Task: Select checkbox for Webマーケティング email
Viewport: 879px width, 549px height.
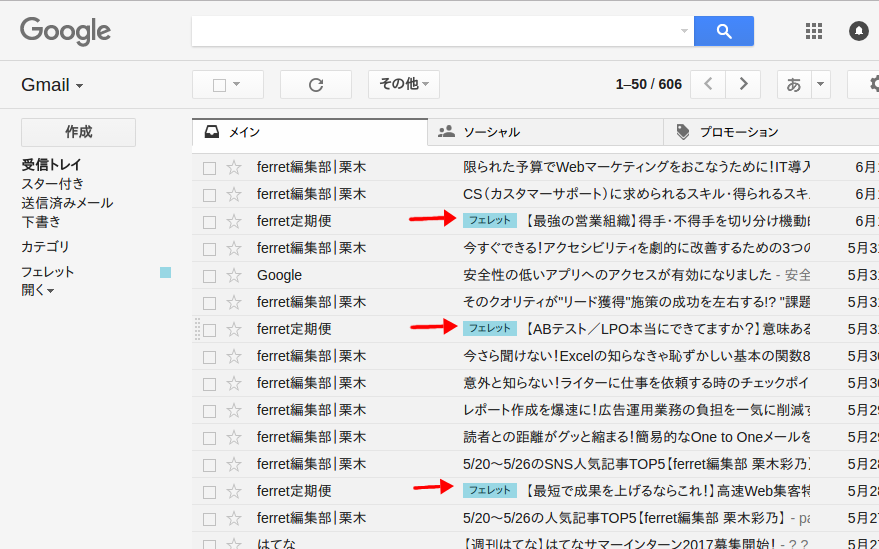Action: [209, 168]
